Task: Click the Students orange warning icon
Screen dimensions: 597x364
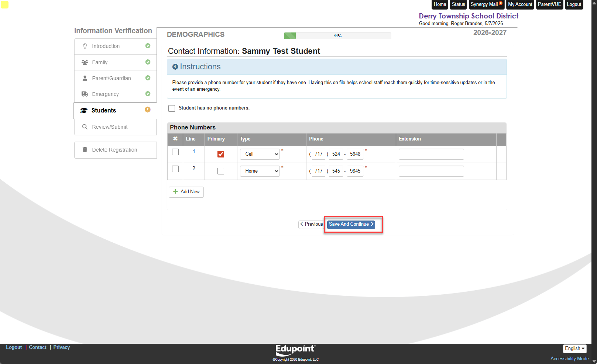Action: (148, 110)
